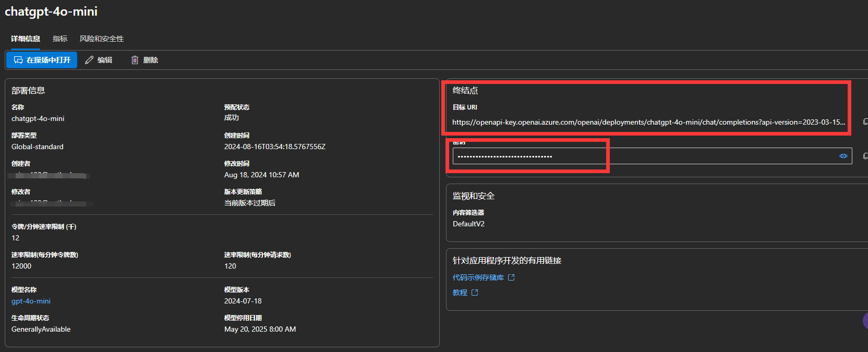Click the GenerallyAvailable lifecycle status
Viewport: 868px width, 352px height.
click(41, 329)
